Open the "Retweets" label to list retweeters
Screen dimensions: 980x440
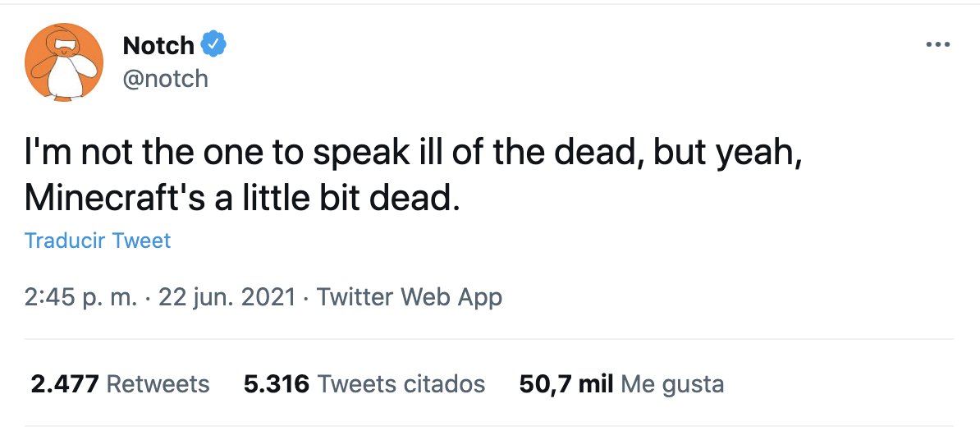[158, 383]
